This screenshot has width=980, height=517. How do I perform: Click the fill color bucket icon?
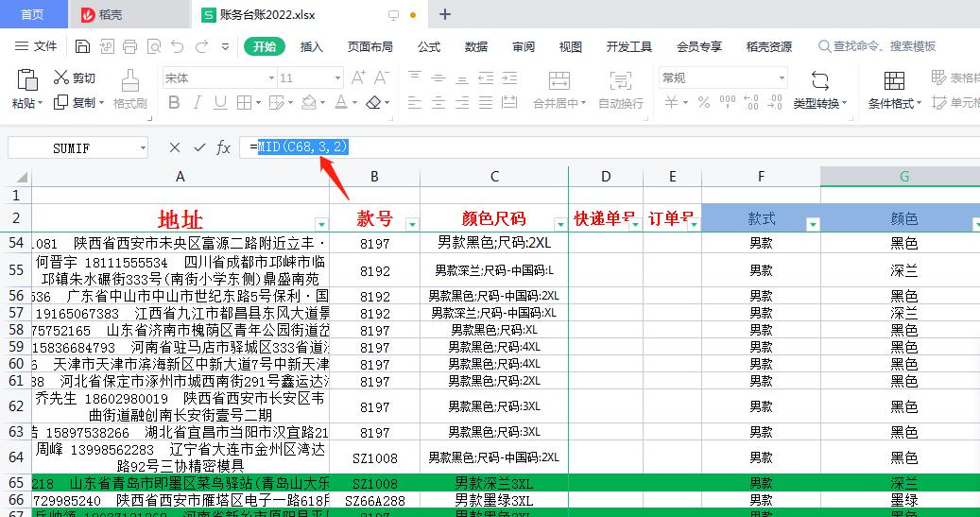309,102
